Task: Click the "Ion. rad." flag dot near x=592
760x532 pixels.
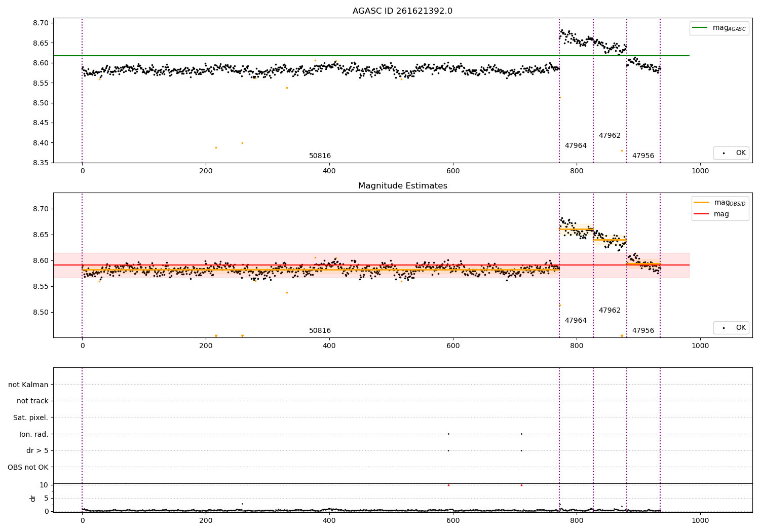Action: coord(448,434)
